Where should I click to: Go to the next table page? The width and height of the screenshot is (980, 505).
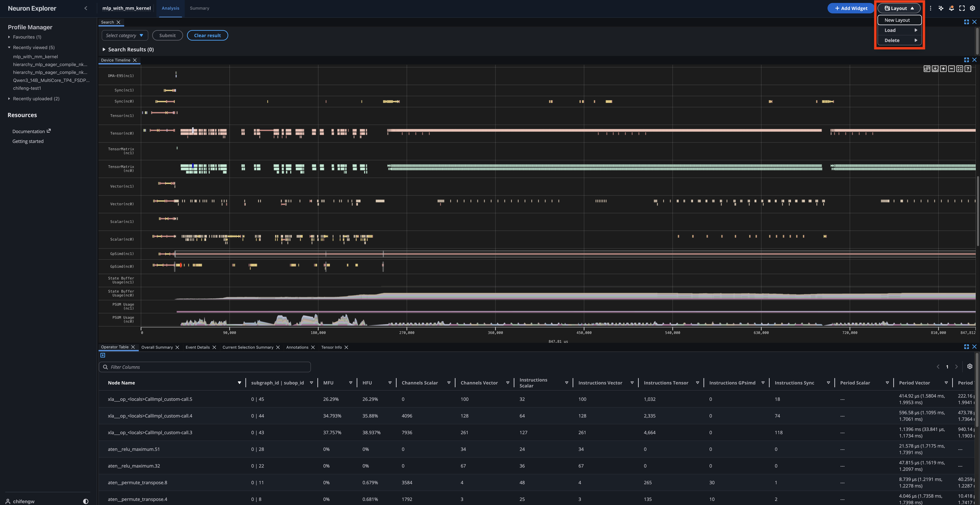(956, 367)
